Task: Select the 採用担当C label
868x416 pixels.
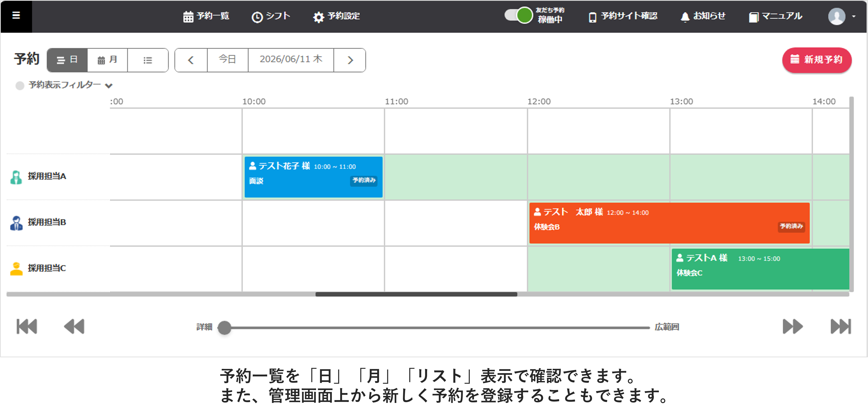Action: [47, 268]
